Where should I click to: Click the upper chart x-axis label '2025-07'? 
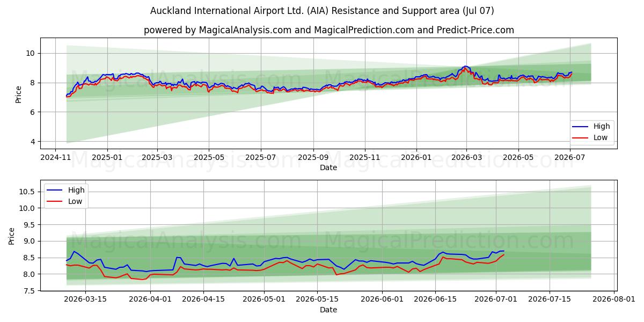pyautogui.click(x=260, y=157)
